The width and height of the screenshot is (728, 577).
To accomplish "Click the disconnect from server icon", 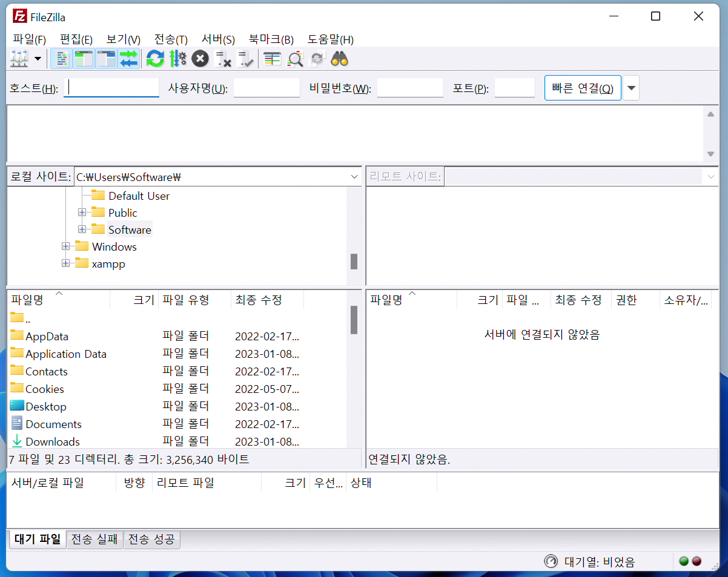I will 223,59.
